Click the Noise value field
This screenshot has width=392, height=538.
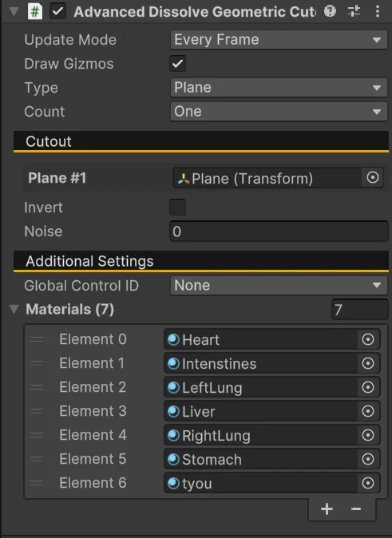279,231
